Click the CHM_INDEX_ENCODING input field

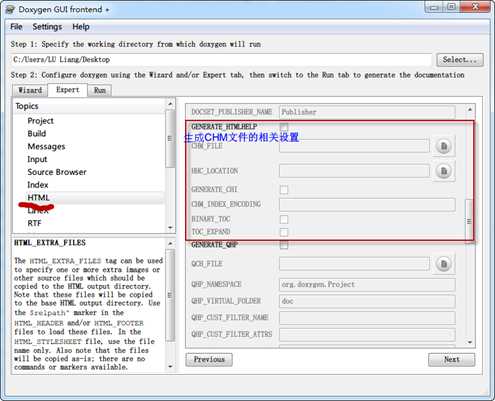point(367,204)
